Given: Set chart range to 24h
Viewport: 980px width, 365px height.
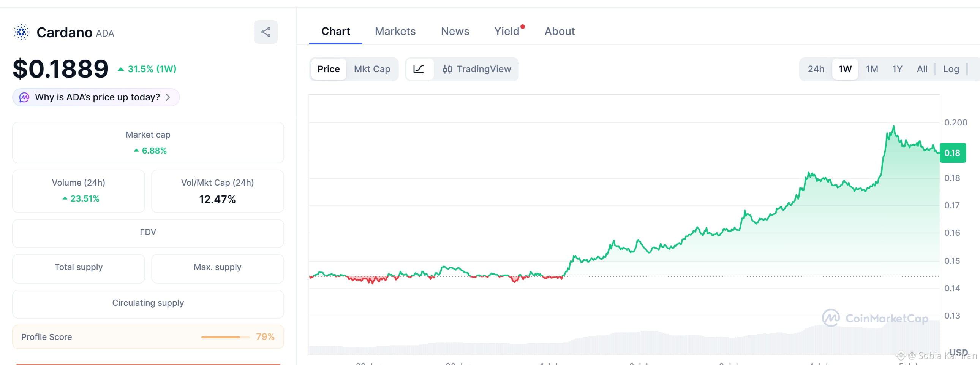Looking at the screenshot, I should pos(816,69).
